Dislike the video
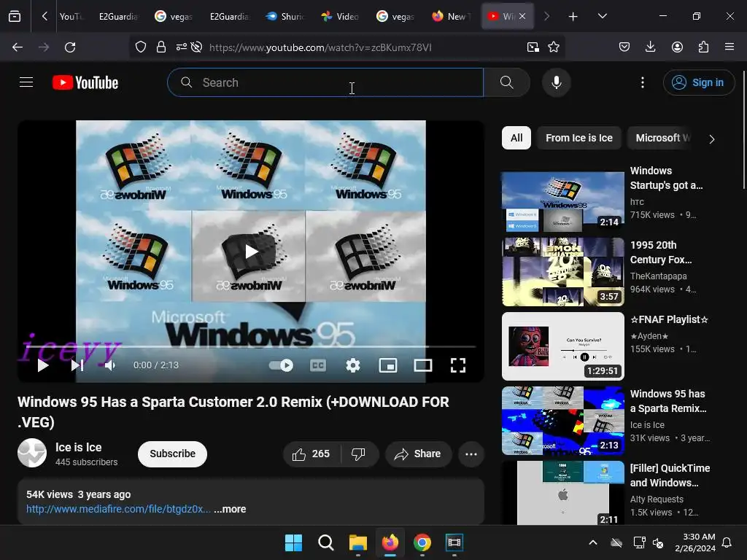 (x=359, y=454)
